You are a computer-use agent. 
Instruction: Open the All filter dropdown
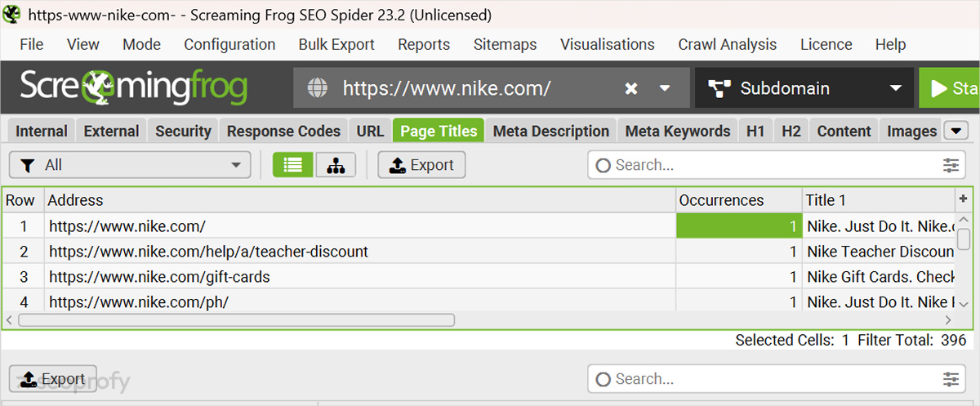click(x=130, y=165)
